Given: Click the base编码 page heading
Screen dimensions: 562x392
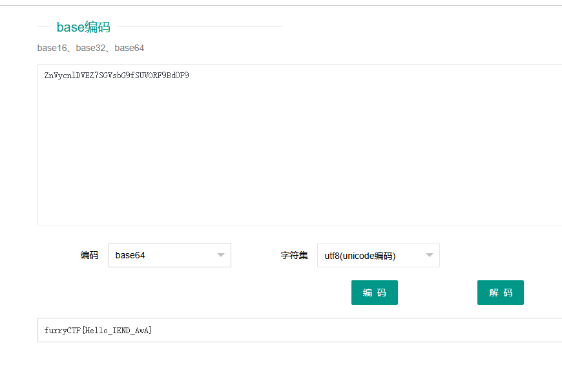Looking at the screenshot, I should (83, 27).
